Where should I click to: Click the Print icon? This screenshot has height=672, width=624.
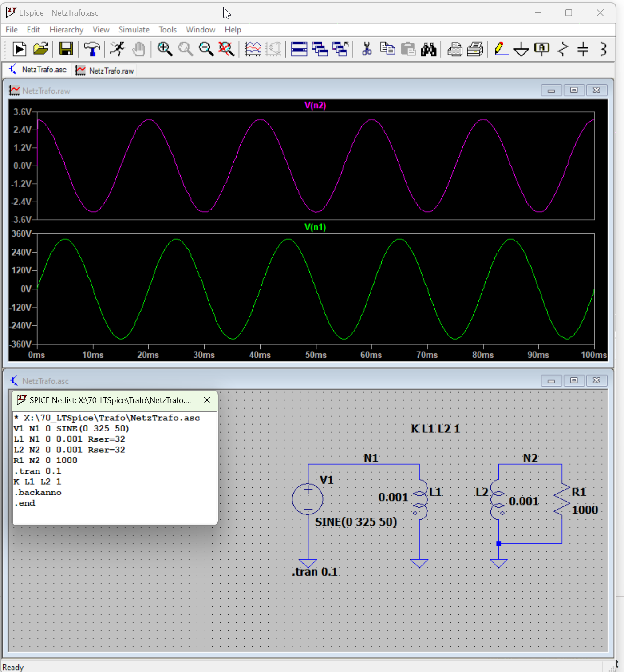(x=454, y=49)
